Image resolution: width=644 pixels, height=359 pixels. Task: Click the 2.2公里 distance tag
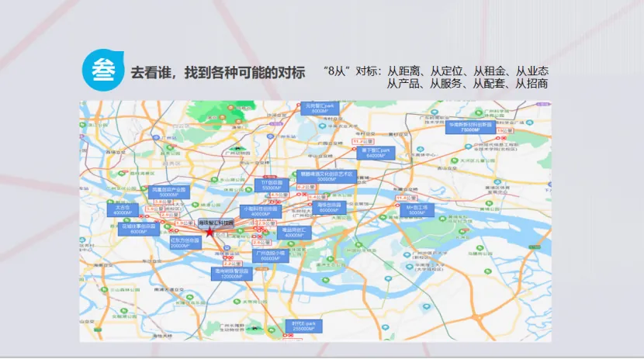coord(233,264)
